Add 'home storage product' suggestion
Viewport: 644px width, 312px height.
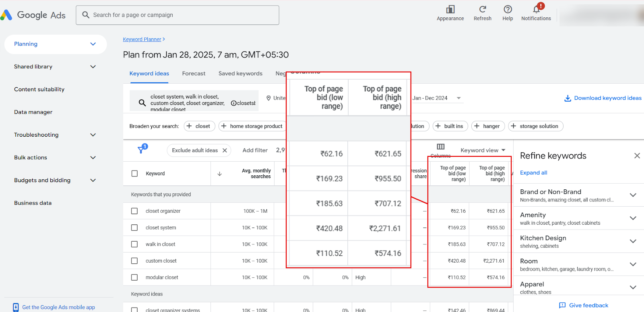coord(252,126)
